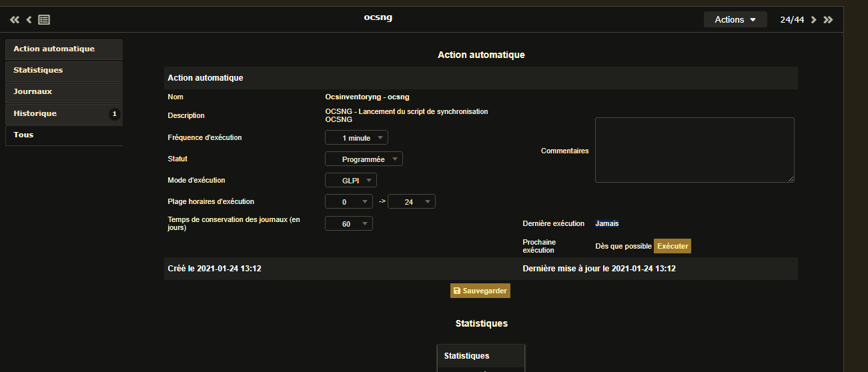Image resolution: width=868 pixels, height=372 pixels.
Task: Click the Ocsinventoryng - ocsng name value
Action: [x=367, y=97]
